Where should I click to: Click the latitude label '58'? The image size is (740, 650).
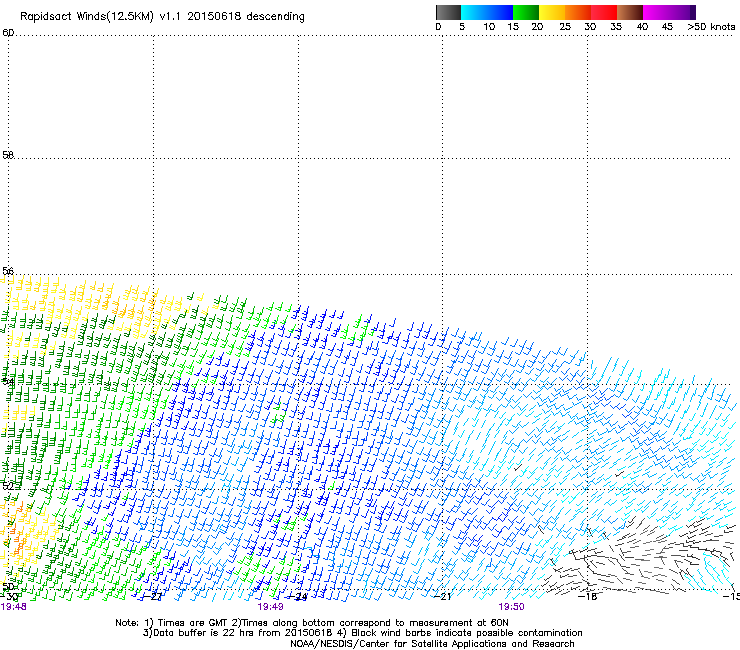pos(8,155)
